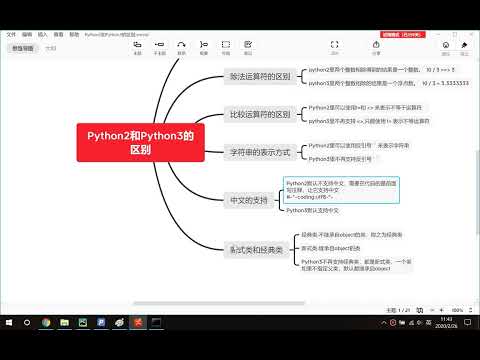
Task: Select Python3默认支持中文 subtopic
Action: [x=312, y=210]
